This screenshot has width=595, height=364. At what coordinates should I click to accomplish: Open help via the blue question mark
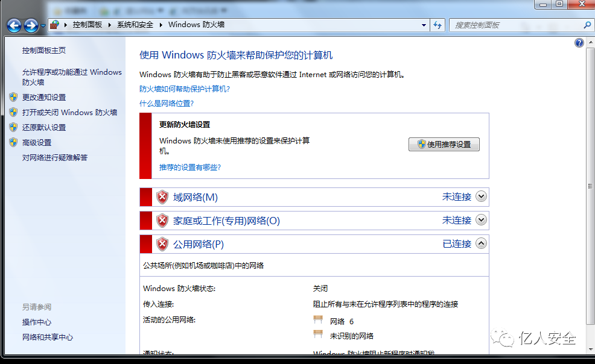click(x=579, y=43)
